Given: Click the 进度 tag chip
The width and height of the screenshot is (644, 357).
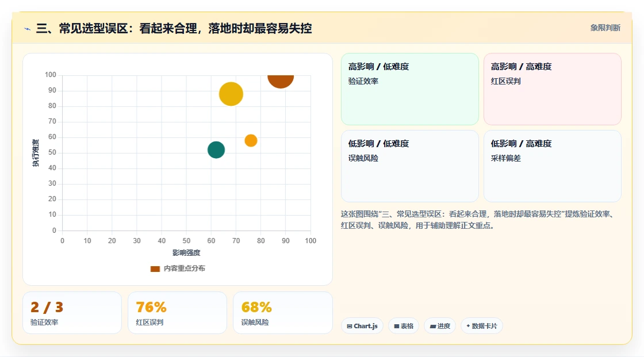Looking at the screenshot, I should pyautogui.click(x=440, y=326).
